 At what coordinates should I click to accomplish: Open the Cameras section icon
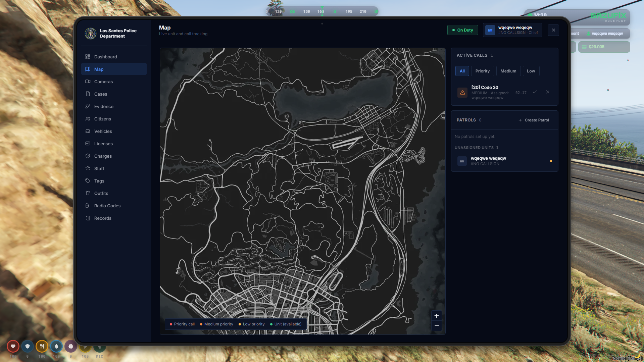(x=88, y=82)
